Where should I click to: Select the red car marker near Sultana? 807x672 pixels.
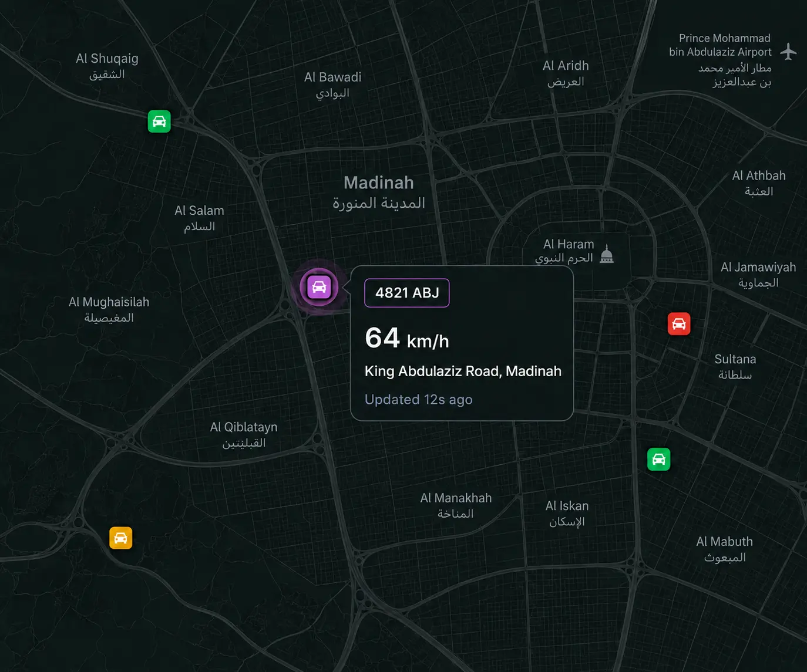point(679,324)
